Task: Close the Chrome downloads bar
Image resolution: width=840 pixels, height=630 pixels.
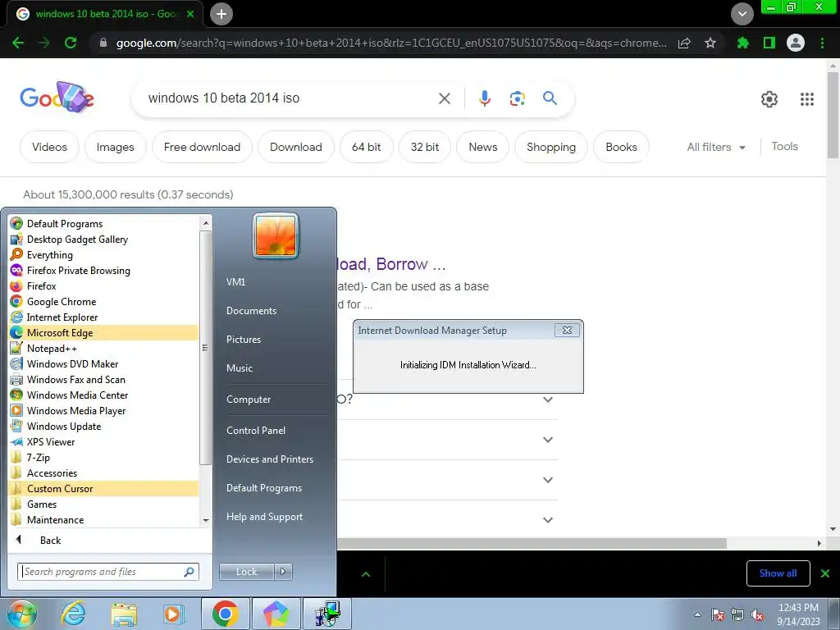Action: [825, 573]
